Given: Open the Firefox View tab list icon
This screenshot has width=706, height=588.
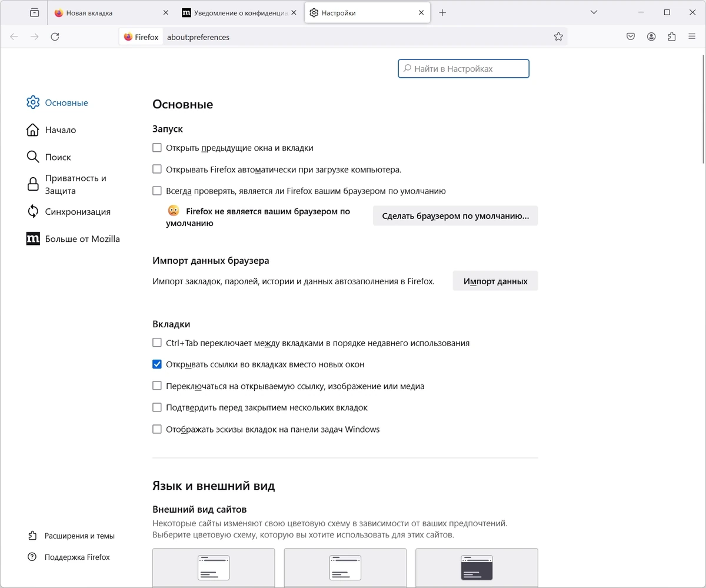Looking at the screenshot, I should (x=34, y=12).
